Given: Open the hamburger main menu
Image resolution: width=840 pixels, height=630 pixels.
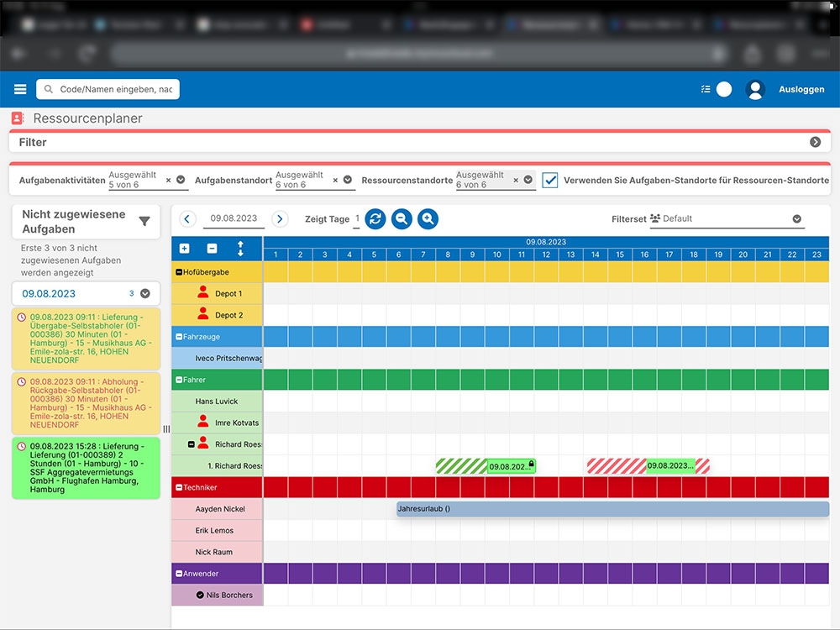Looking at the screenshot, I should point(20,89).
